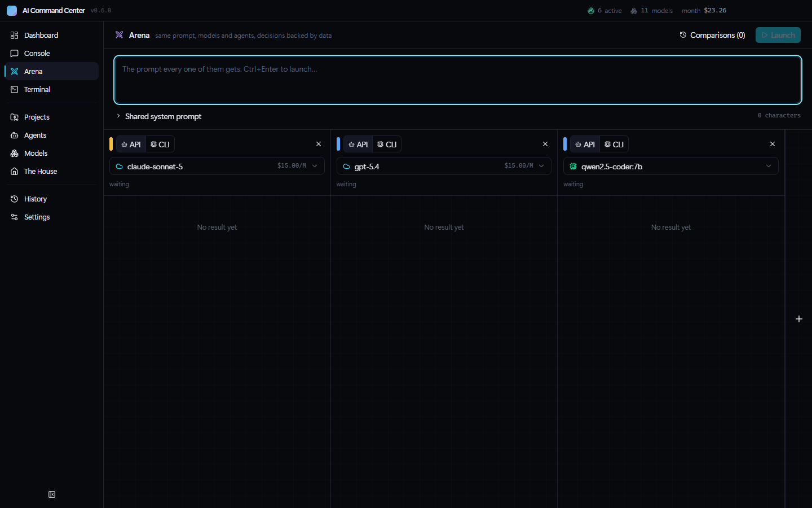Click the v0.6.0 version label
812x508 pixels.
click(101, 11)
